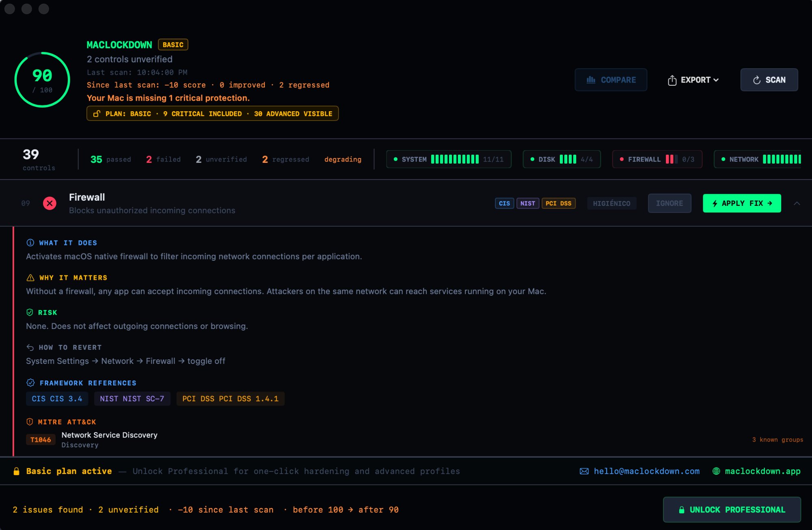
Task: Open the EXPORT dropdown menu
Action: tap(693, 80)
